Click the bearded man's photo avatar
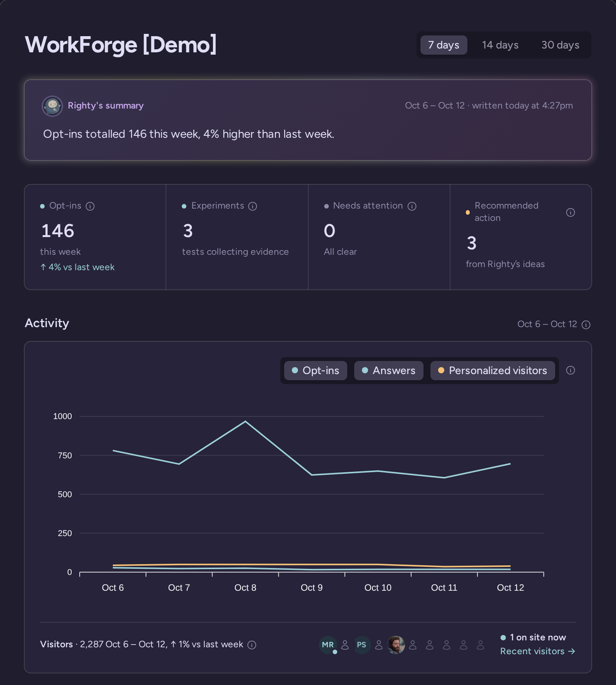The height and width of the screenshot is (685, 616). tap(396, 645)
